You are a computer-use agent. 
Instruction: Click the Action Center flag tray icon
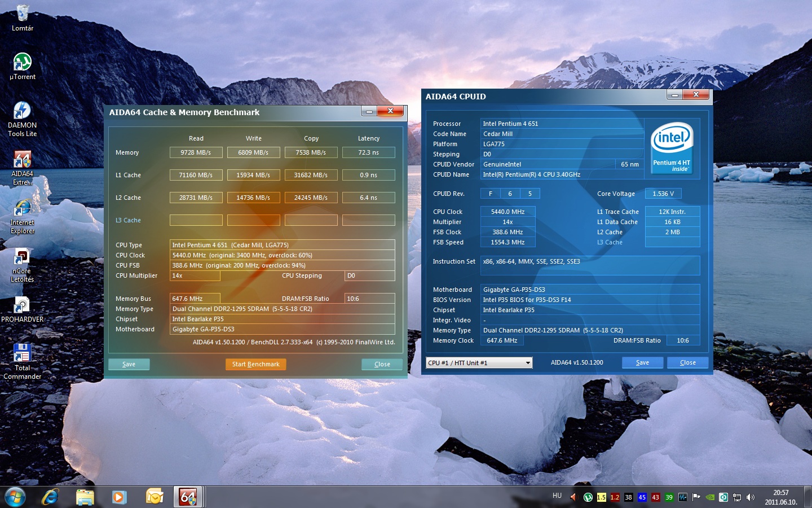coord(696,497)
